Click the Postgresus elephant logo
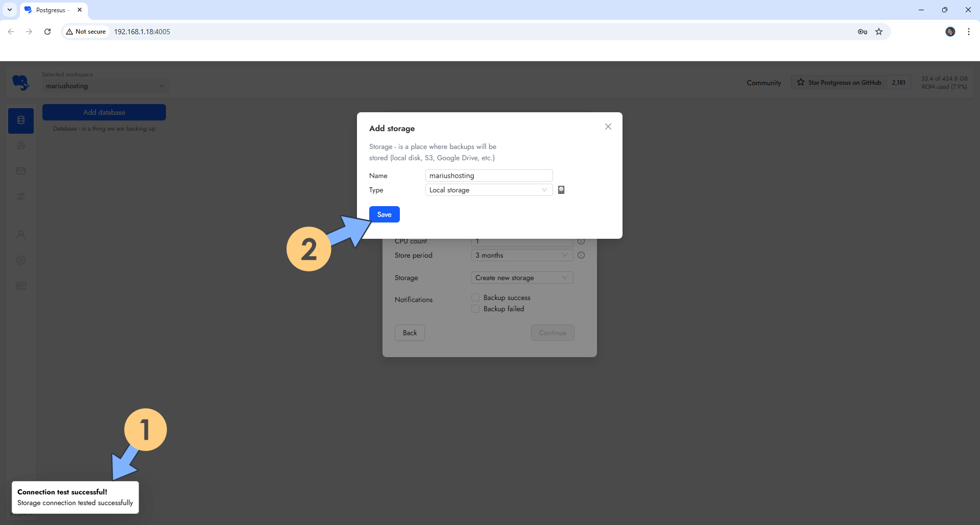 tap(21, 82)
